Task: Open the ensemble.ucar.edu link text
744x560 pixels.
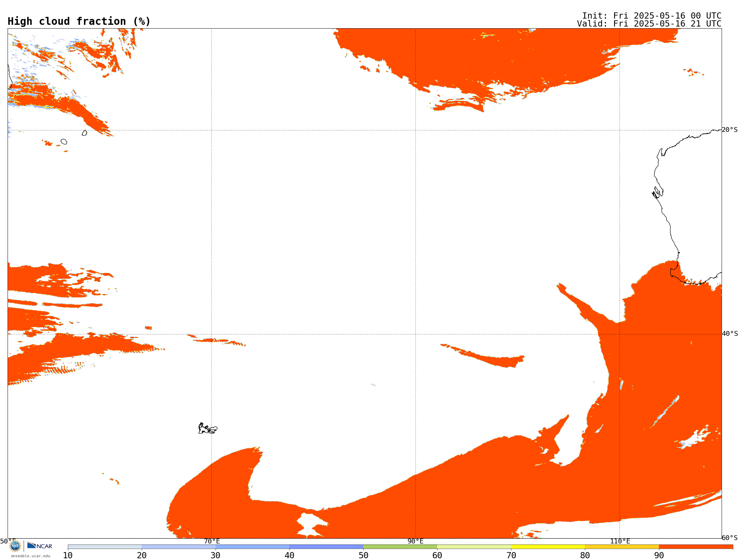Action: 31,556
